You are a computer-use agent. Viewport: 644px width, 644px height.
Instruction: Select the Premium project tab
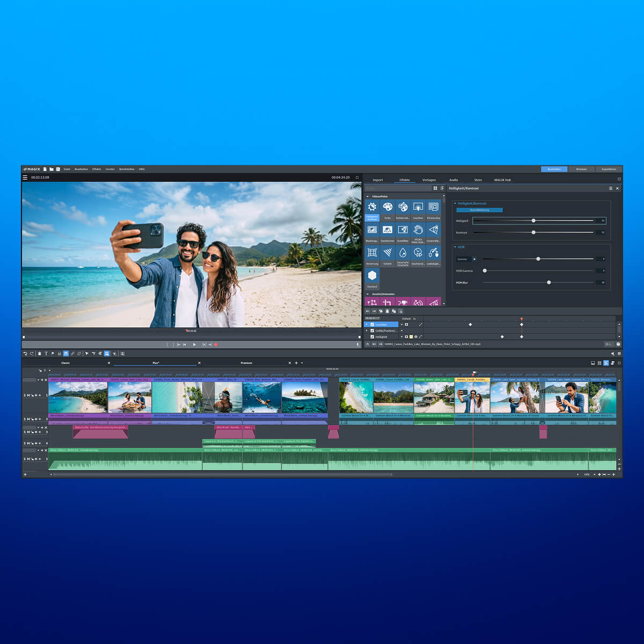click(246, 363)
